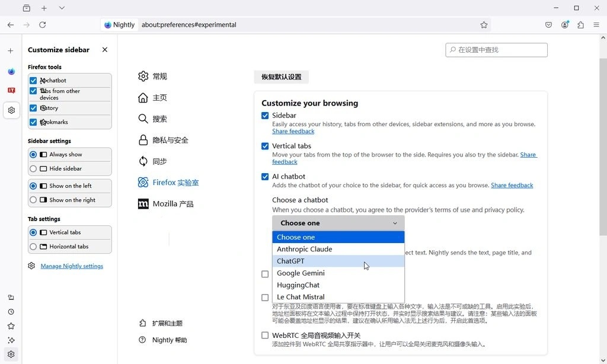Open the hamburger application menu
607x364 pixels.
click(596, 25)
